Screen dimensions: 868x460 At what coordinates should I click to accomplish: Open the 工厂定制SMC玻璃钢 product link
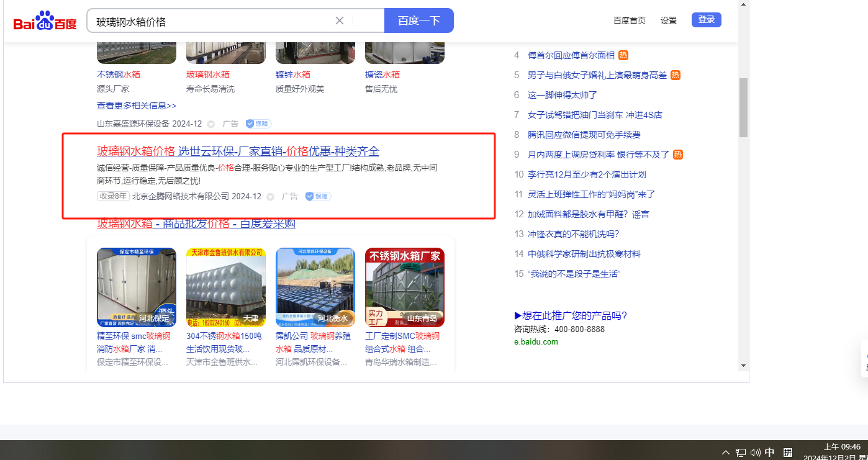tap(402, 342)
